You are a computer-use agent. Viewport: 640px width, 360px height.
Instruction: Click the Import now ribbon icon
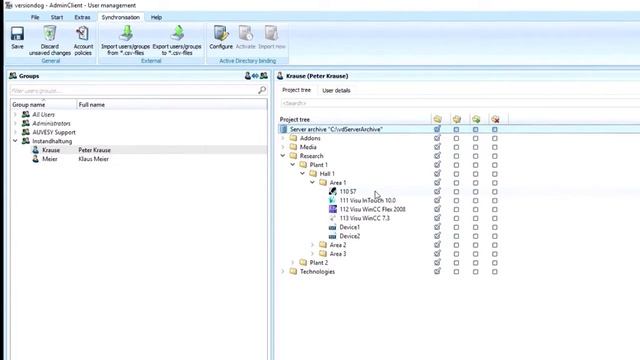click(x=271, y=33)
